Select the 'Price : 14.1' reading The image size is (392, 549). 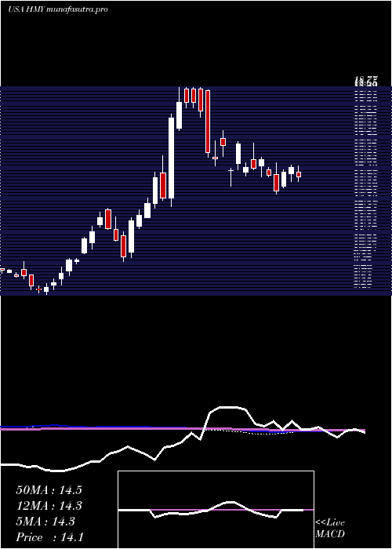point(49,537)
